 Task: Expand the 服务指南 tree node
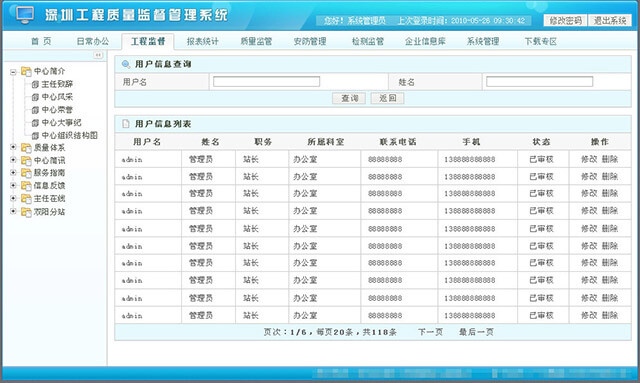13,173
